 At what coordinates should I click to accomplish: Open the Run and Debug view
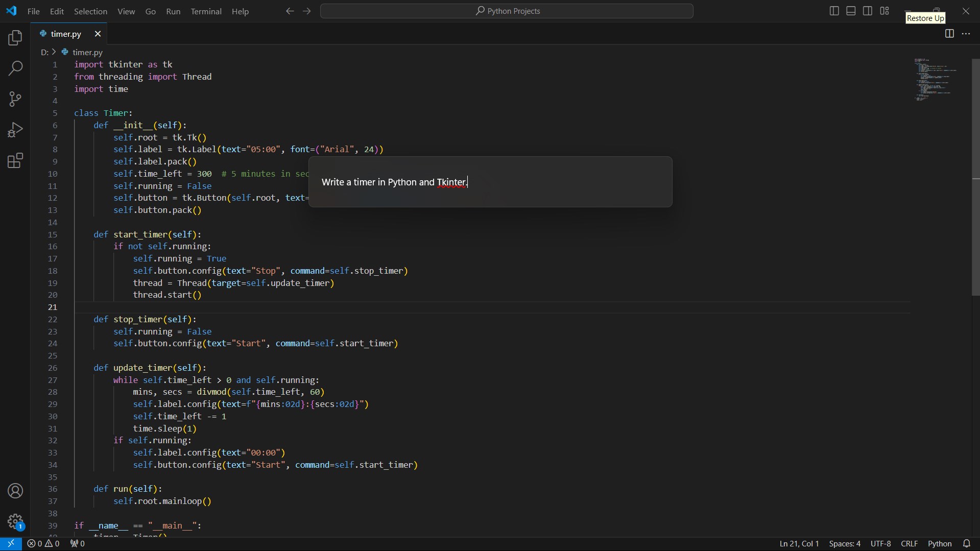[x=15, y=130]
